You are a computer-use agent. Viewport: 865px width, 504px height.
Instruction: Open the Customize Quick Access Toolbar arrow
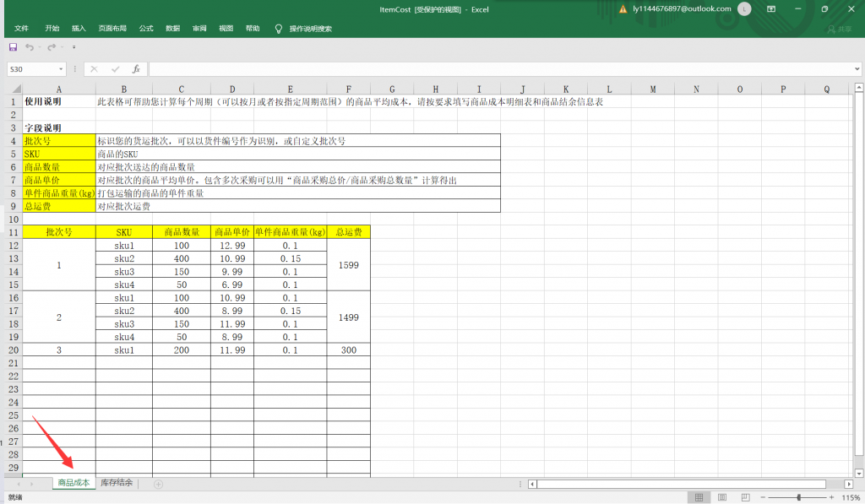coord(74,47)
